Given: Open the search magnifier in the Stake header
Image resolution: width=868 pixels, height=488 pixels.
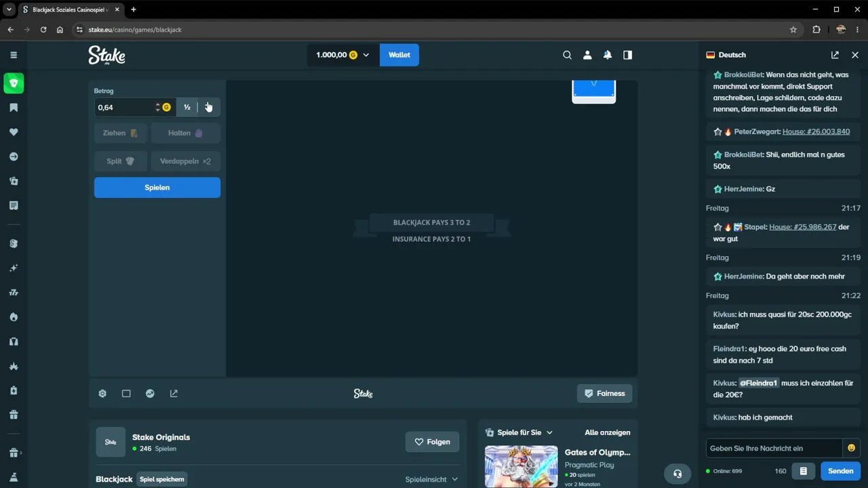Looking at the screenshot, I should 568,55.
